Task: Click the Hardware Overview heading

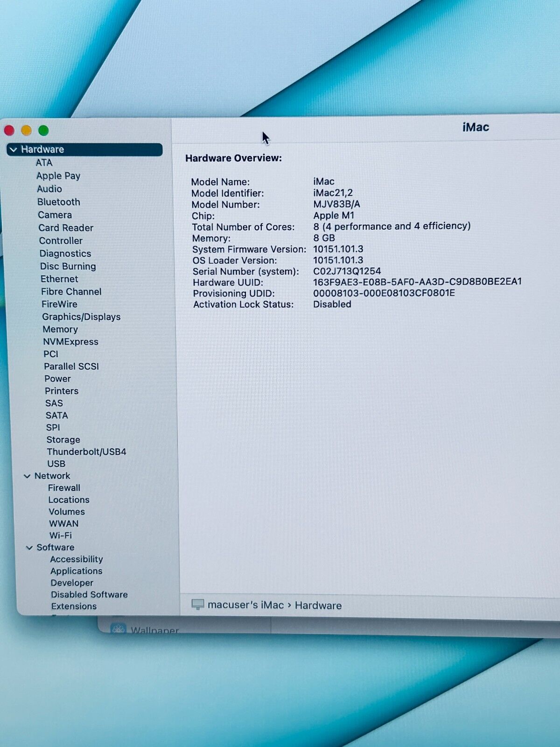Action: (233, 158)
